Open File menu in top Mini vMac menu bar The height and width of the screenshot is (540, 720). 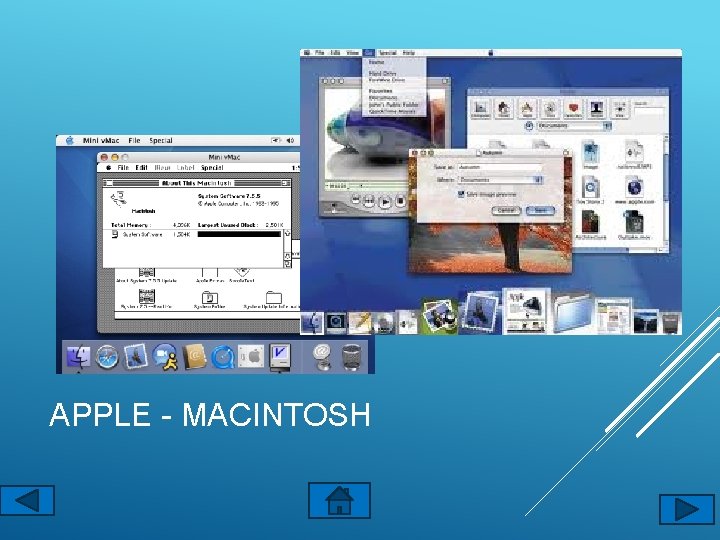pyautogui.click(x=134, y=141)
